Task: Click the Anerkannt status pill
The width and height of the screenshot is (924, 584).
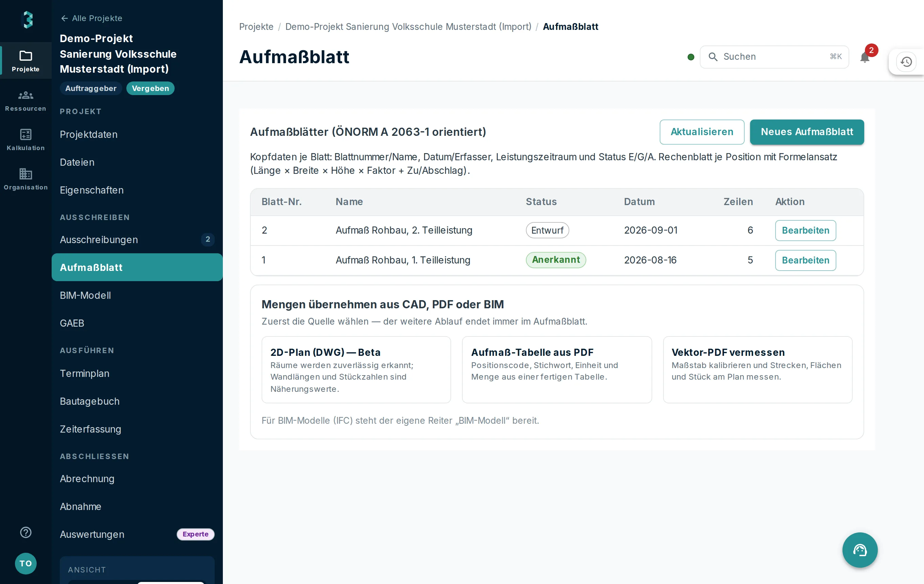Action: pyautogui.click(x=556, y=260)
